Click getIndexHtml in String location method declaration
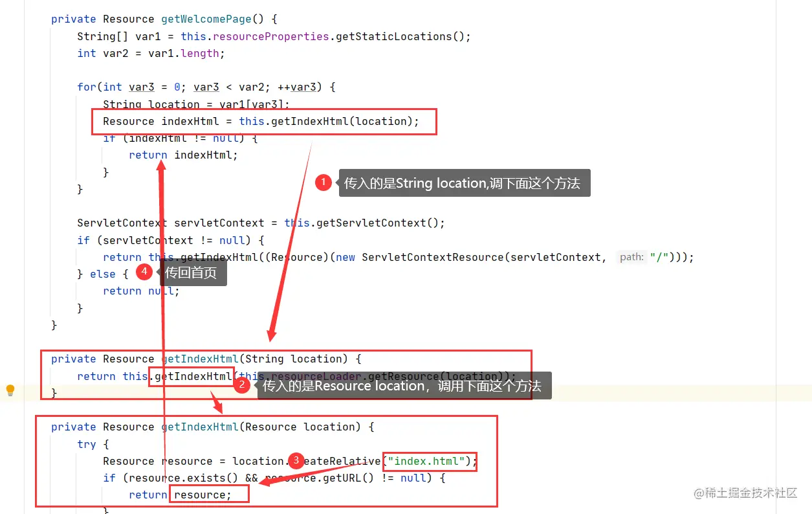812x514 pixels. 200,359
